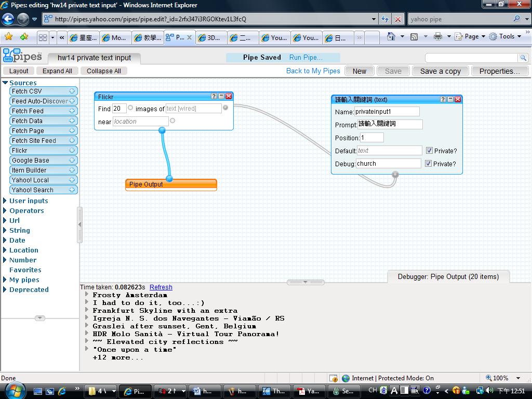Expand the Url category

click(5, 220)
